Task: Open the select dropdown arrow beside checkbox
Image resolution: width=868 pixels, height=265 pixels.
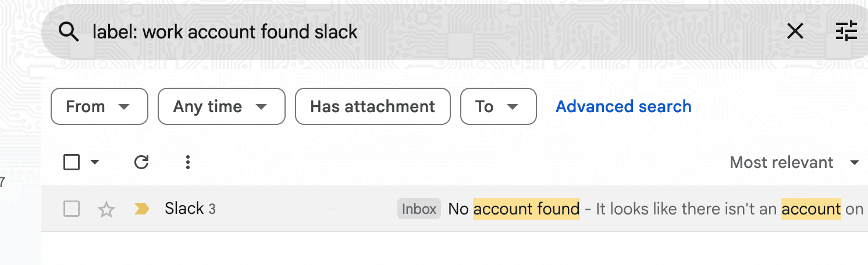Action: [x=95, y=162]
